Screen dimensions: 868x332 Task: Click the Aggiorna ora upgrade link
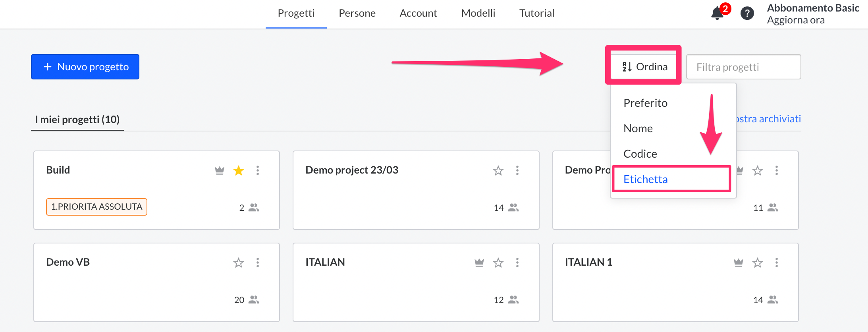[x=796, y=20]
